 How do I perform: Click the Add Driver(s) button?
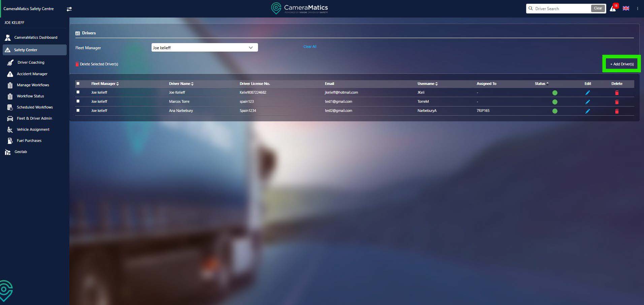621,64
